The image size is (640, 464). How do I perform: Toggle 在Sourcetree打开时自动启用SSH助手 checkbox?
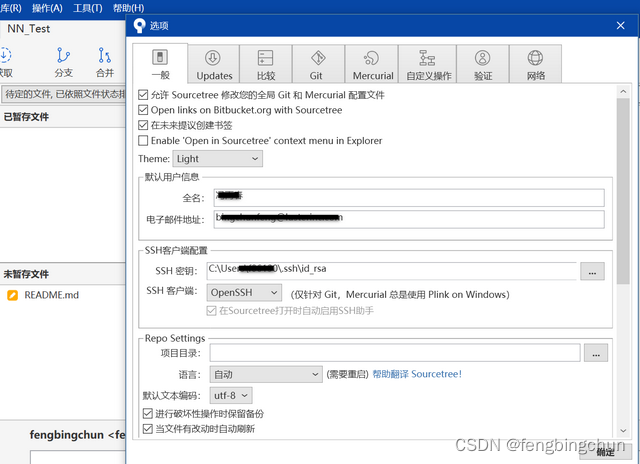tap(211, 311)
